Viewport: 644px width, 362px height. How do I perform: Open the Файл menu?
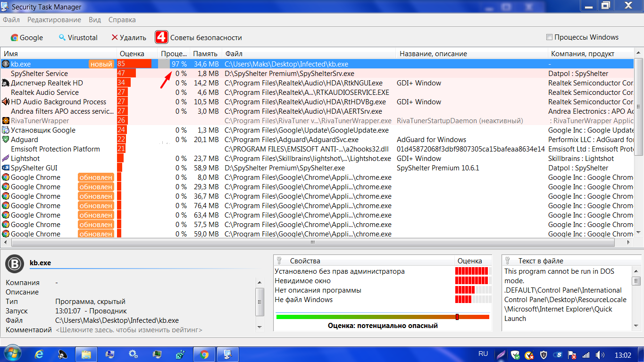pyautogui.click(x=11, y=20)
